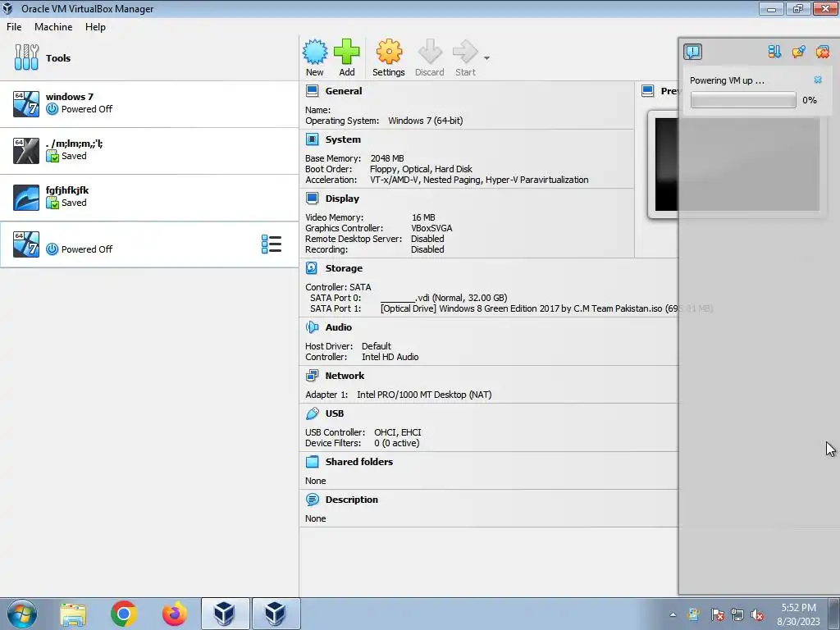
Task: Open the taskbar clock showing 5:52 PM
Action: coord(798,614)
